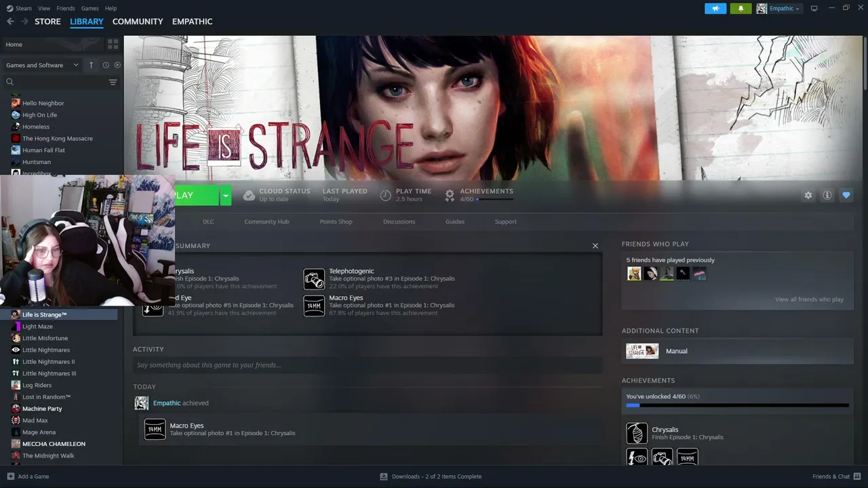The height and width of the screenshot is (488, 868).
Task: Open game settings gear in the header
Action: tap(808, 195)
